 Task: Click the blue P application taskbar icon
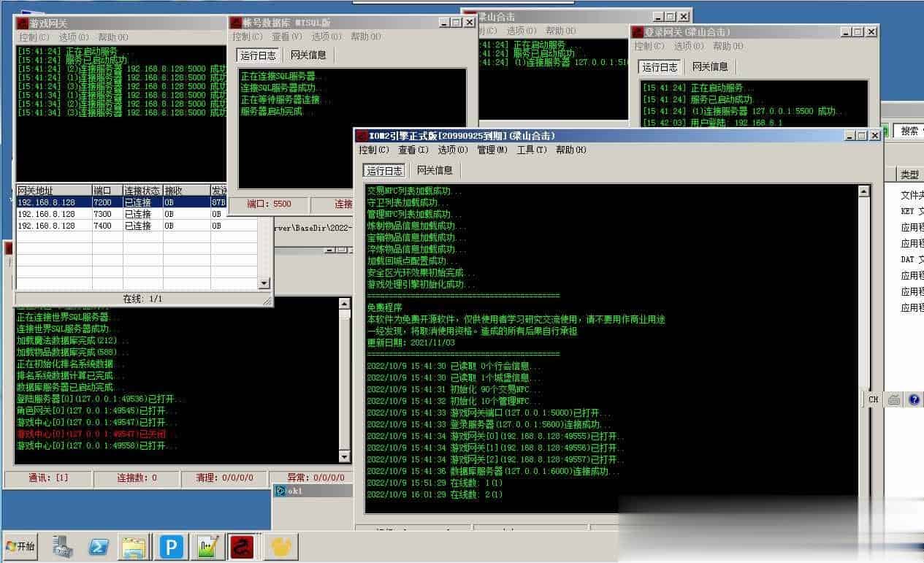pyautogui.click(x=171, y=546)
